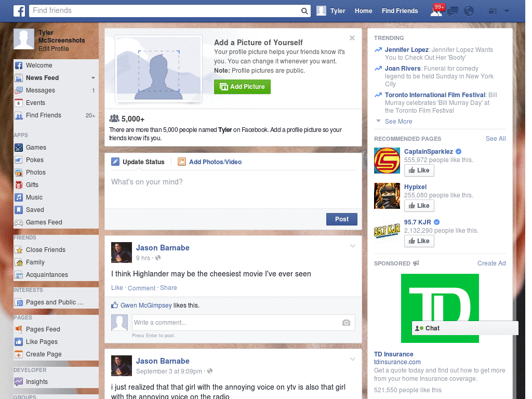
Task: Expand the account menu arrow in top bar
Action: (507, 11)
